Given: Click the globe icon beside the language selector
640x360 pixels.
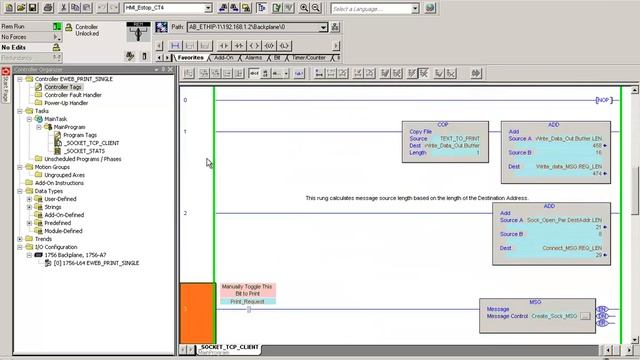Looking at the screenshot, I should [430, 8].
